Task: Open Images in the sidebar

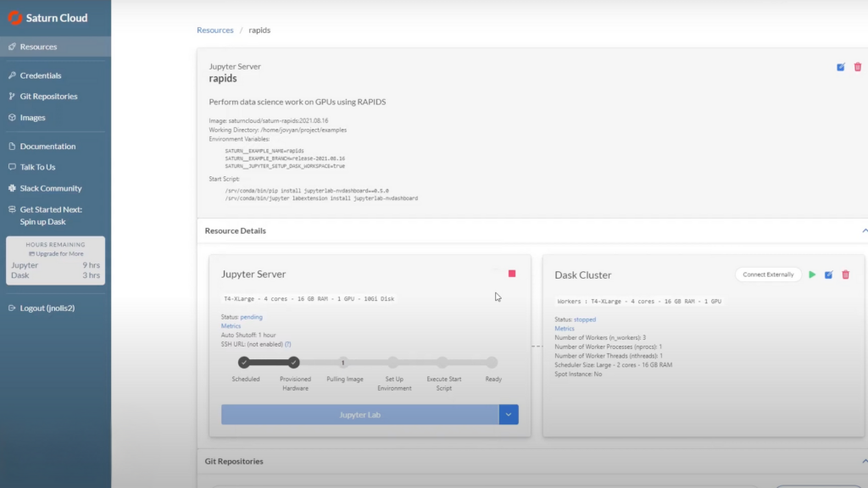Action: (x=33, y=117)
